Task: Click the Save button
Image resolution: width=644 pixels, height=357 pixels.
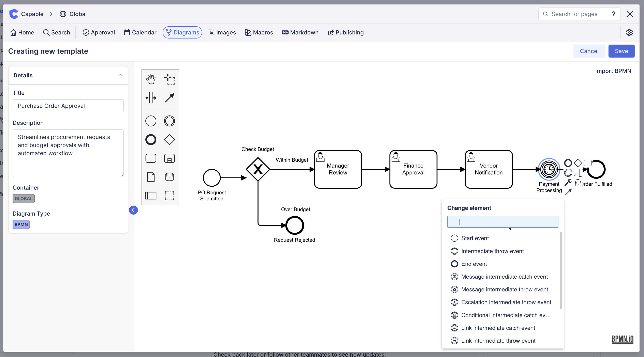Action: tap(621, 51)
